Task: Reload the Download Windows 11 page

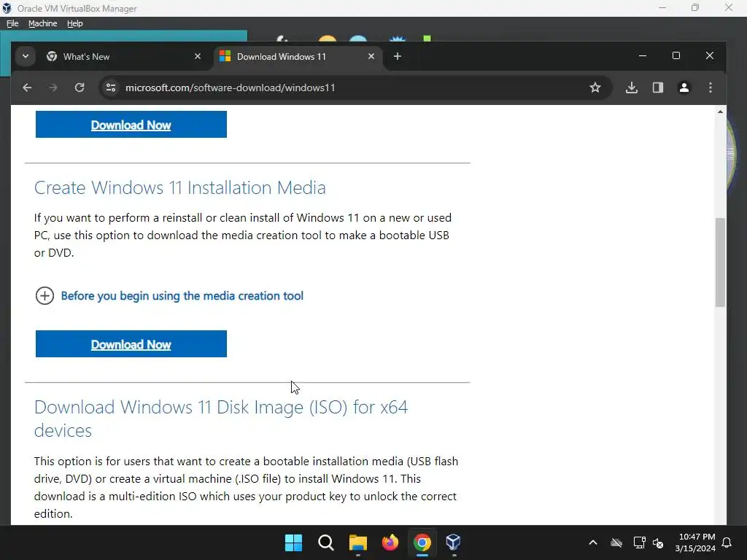Action: pyautogui.click(x=80, y=87)
